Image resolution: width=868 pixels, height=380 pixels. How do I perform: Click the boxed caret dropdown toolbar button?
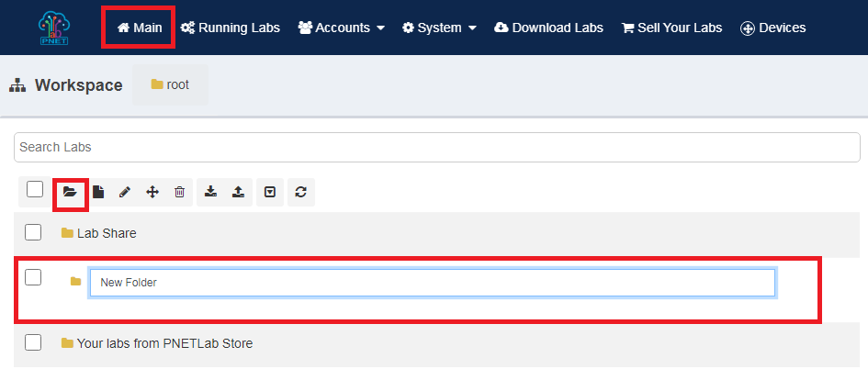coord(270,192)
